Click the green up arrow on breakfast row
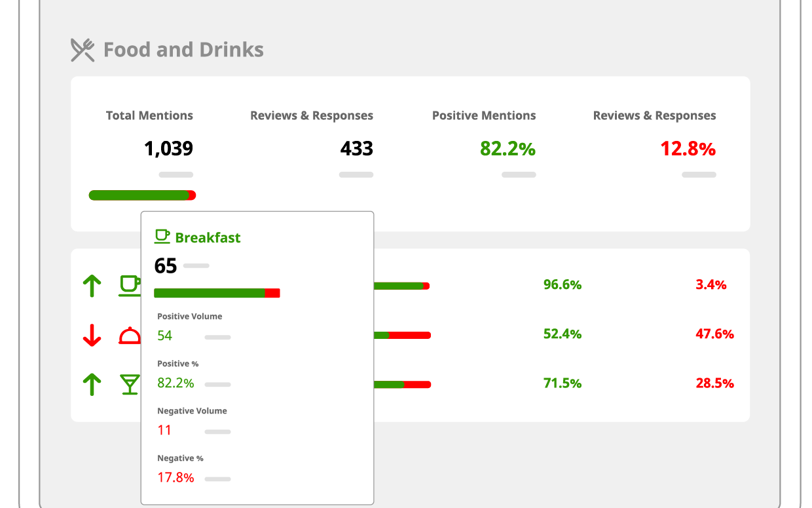 coord(92,286)
